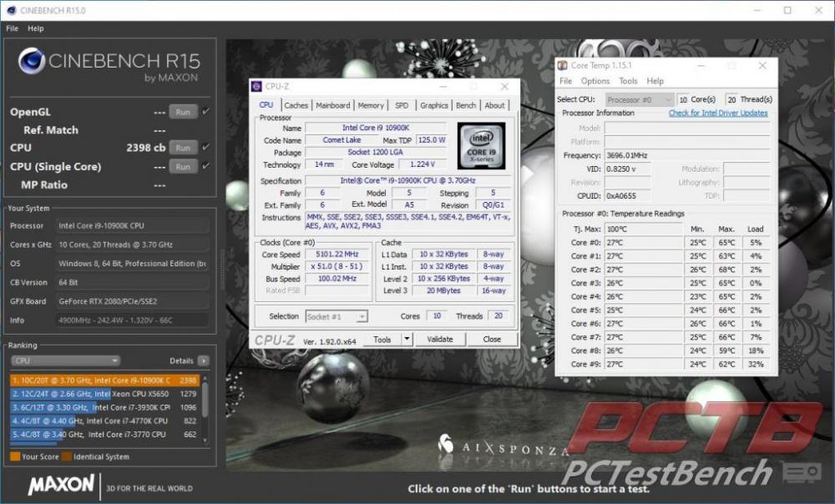Select ranking entry Xeon CPU X5650

point(104,394)
